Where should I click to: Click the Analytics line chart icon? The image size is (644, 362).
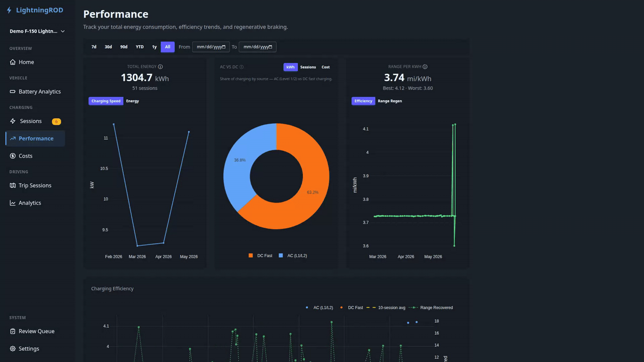tap(13, 203)
